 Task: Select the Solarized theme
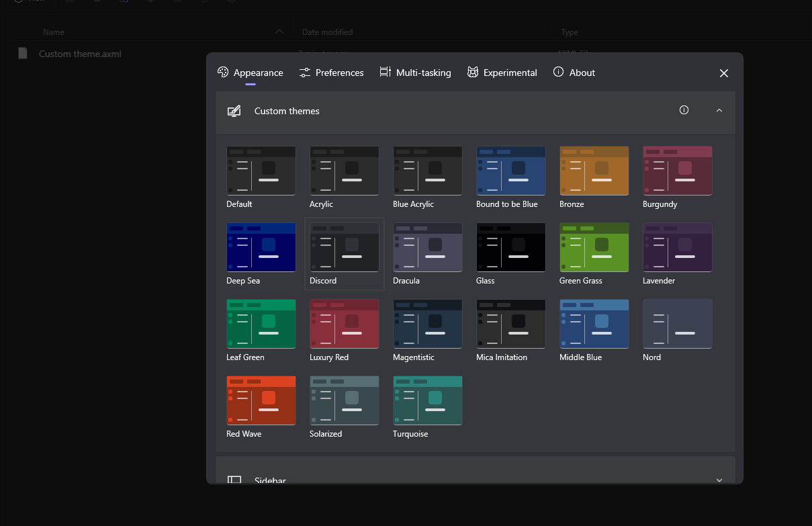pyautogui.click(x=344, y=400)
